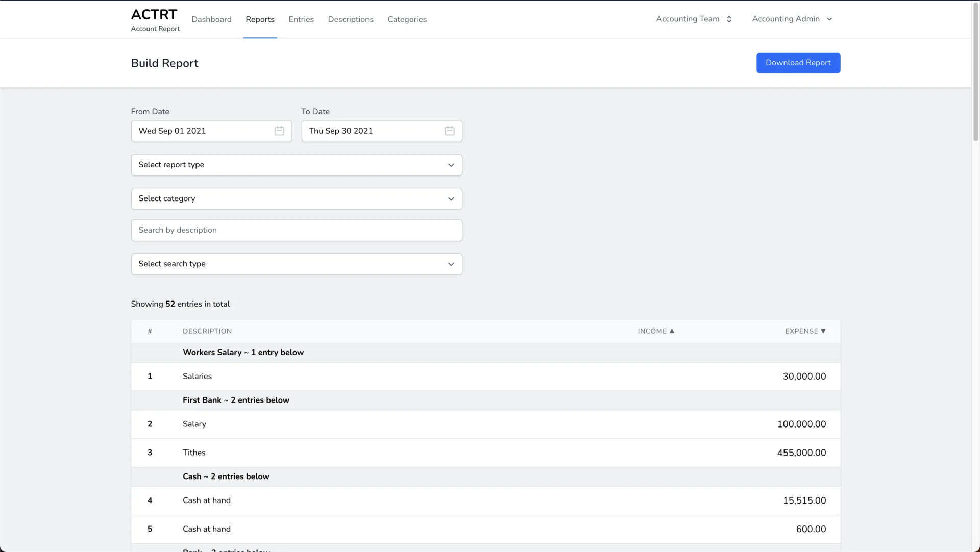980x552 pixels.
Task: Click the Build Report heading
Action: 164,63
